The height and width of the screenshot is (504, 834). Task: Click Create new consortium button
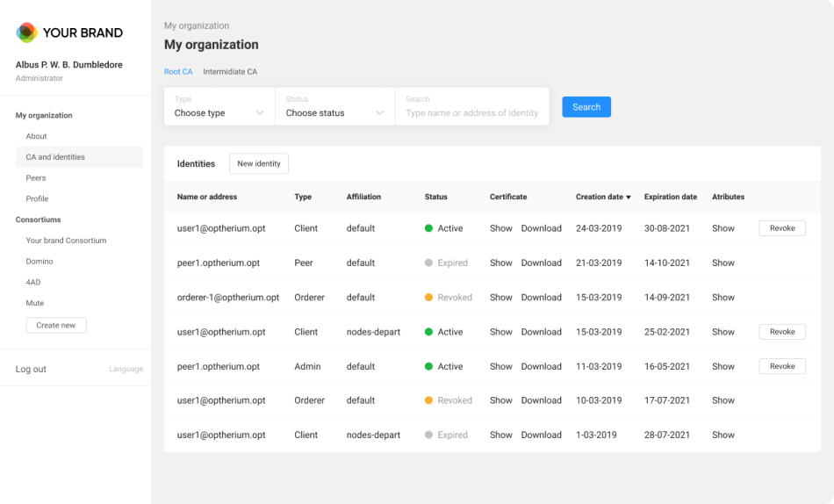tap(56, 325)
